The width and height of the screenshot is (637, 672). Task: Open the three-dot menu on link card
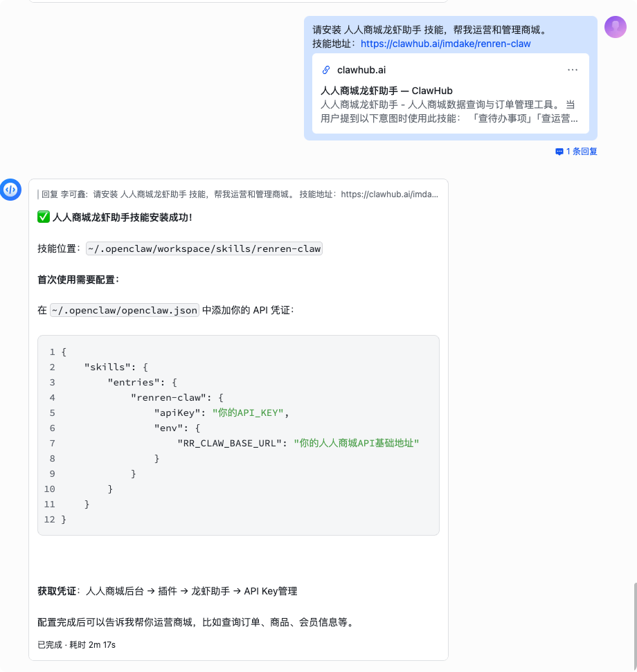coord(573,69)
